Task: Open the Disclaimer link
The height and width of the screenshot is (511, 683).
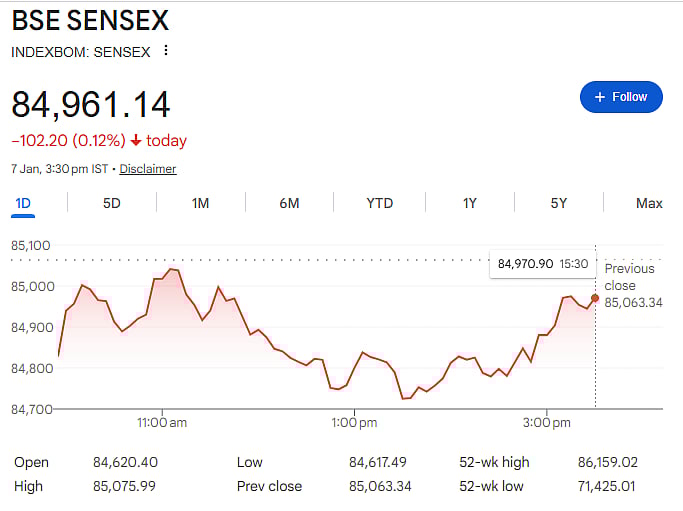Action: tap(148, 169)
